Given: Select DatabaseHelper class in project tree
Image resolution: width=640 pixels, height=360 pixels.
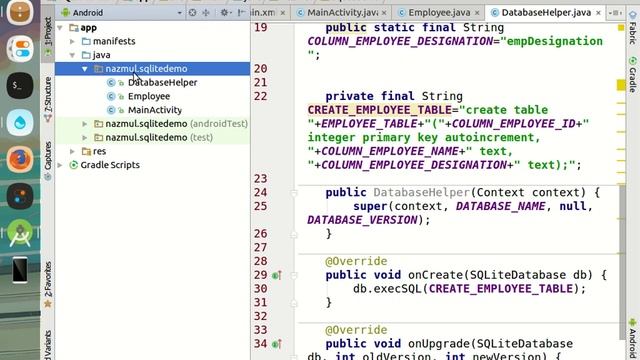Looking at the screenshot, I should coord(162,82).
